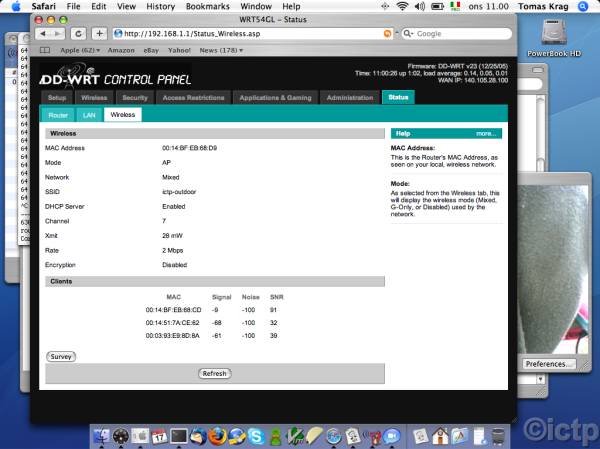Viewport: 600px width, 449px height.
Task: Open the Window menu
Action: tap(256, 6)
